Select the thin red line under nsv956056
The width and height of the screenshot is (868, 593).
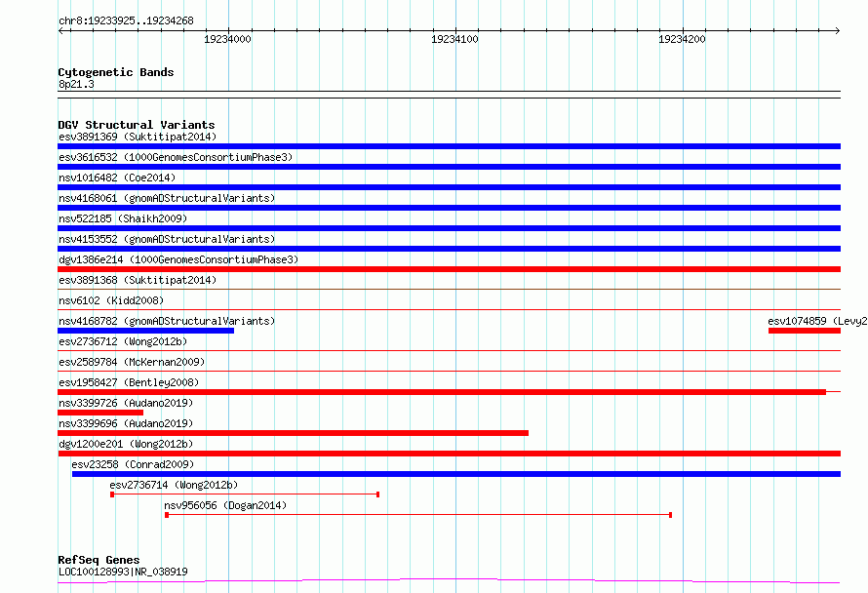pyautogui.click(x=418, y=515)
